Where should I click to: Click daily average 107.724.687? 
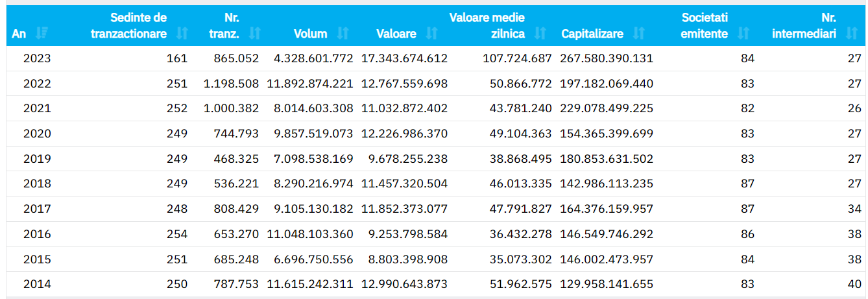pyautogui.click(x=517, y=58)
